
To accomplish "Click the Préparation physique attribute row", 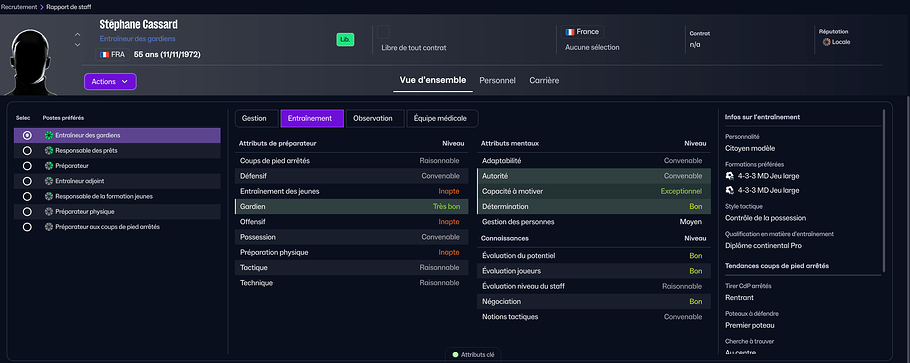I will tap(352, 253).
